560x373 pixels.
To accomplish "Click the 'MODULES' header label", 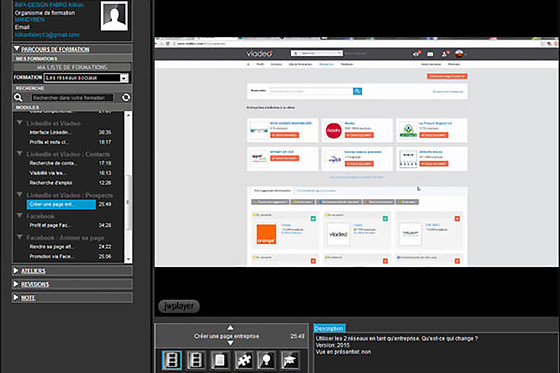I will [x=27, y=107].
